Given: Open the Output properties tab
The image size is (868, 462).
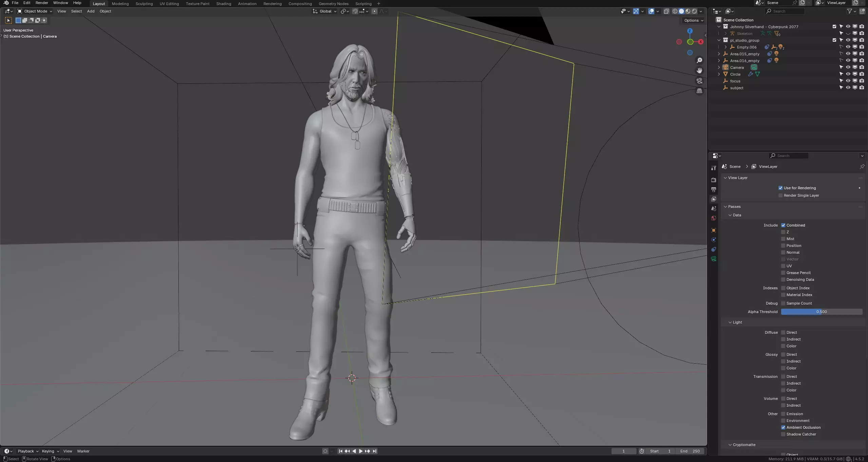Looking at the screenshot, I should pos(714,189).
